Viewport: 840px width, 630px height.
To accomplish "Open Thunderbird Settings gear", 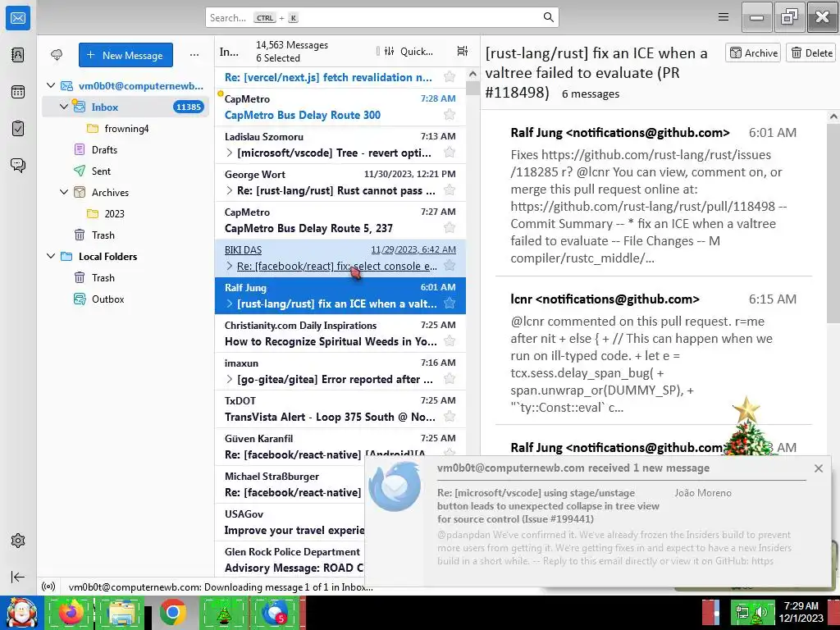I will [x=18, y=541].
